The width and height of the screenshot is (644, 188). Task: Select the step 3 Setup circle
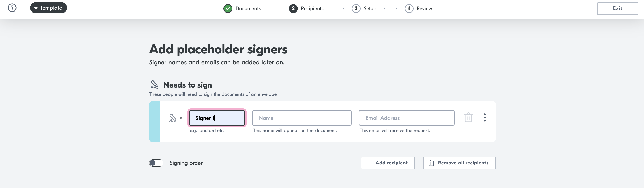point(356,8)
